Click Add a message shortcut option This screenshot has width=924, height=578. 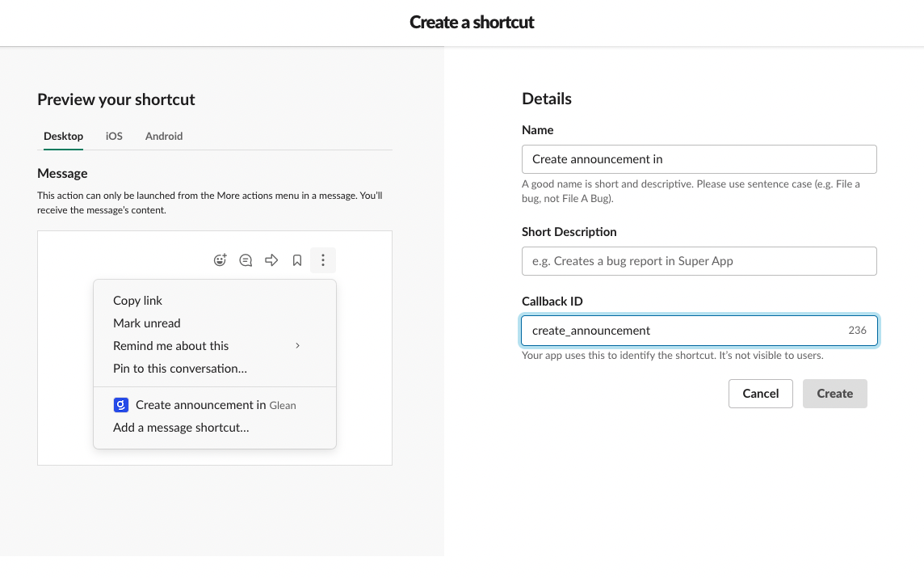click(x=181, y=428)
